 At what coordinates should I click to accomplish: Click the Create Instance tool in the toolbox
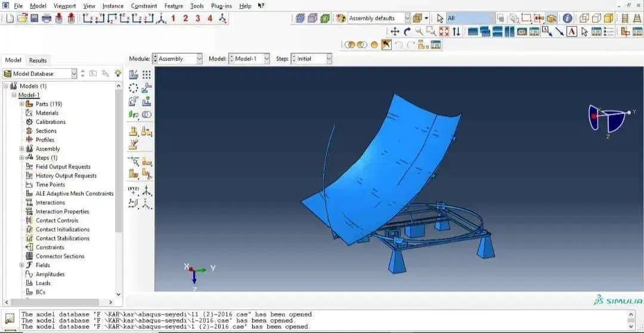pos(134,75)
